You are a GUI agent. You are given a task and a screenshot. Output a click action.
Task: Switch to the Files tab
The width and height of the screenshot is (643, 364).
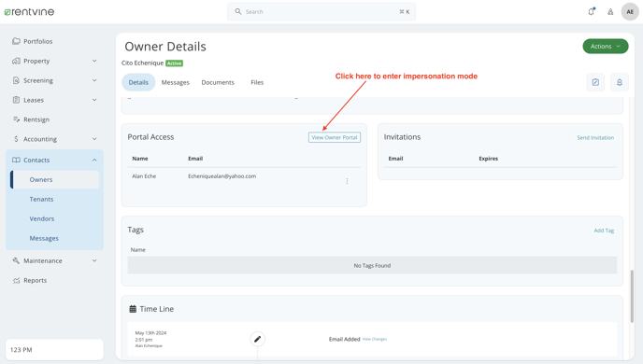coord(257,82)
